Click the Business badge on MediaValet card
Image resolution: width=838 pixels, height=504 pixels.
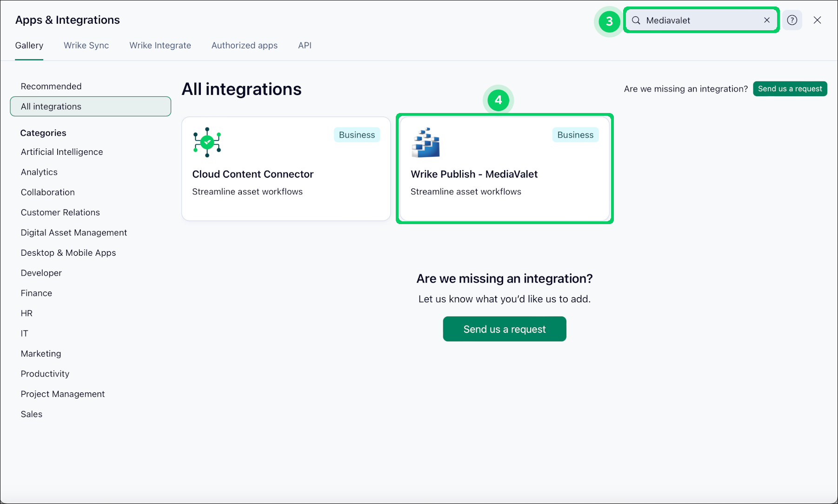tap(575, 135)
